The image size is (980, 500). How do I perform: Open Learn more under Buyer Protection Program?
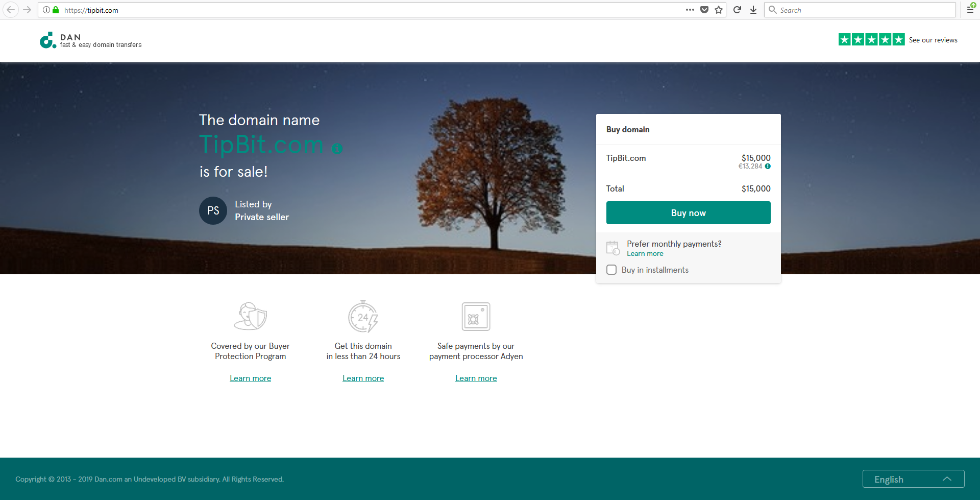coord(250,378)
